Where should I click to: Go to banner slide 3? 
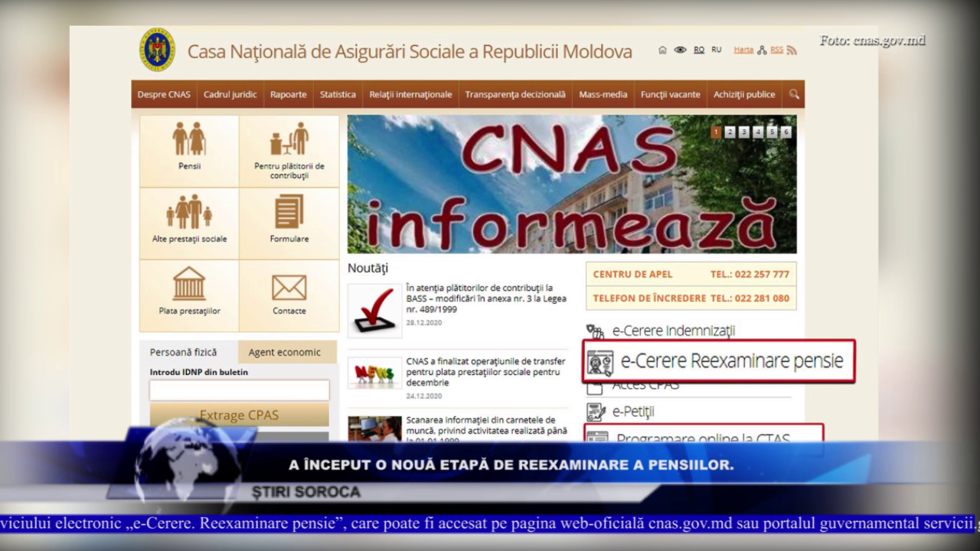[x=744, y=132]
